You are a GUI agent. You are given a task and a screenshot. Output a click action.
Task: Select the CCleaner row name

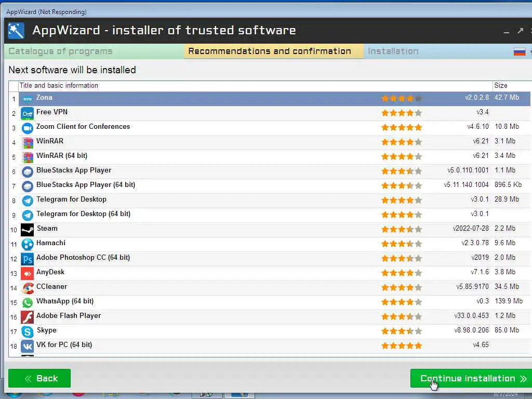click(51, 287)
